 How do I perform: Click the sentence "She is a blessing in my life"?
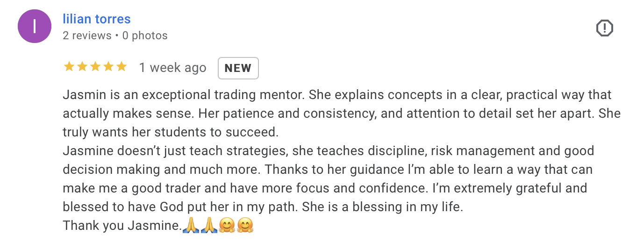click(x=382, y=207)
